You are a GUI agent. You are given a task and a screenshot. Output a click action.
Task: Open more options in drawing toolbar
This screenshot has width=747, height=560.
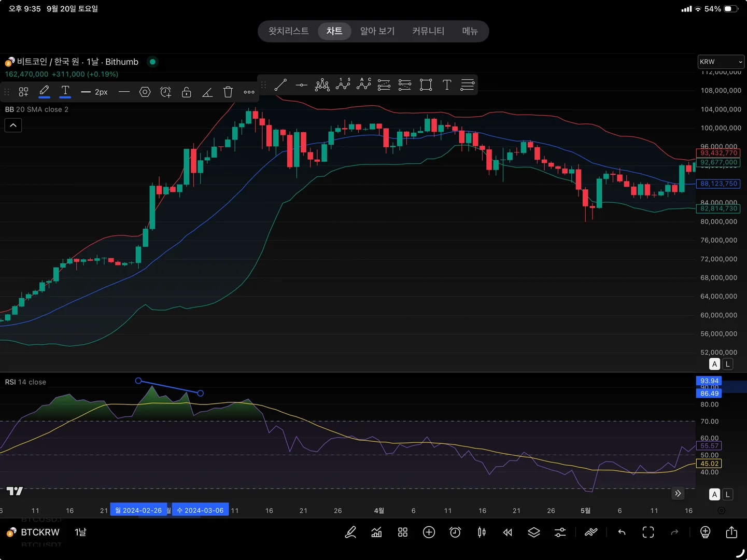pyautogui.click(x=249, y=92)
